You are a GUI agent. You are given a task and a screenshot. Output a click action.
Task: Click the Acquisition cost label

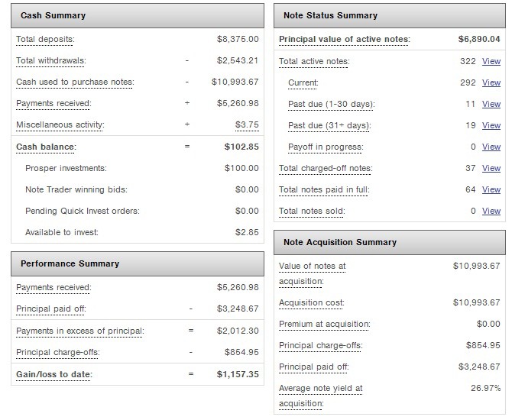310,302
